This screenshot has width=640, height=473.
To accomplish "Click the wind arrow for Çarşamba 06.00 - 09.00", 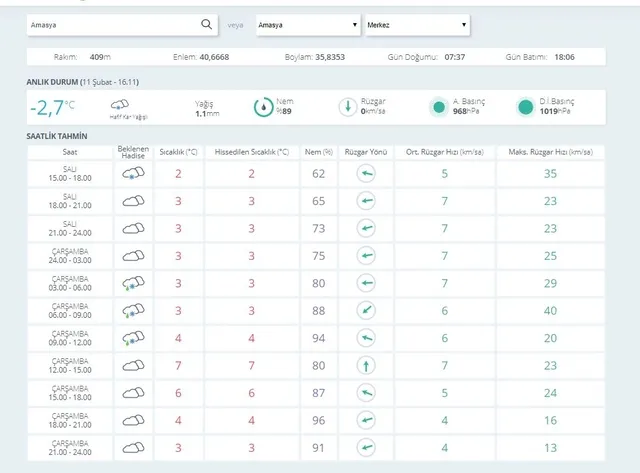I will 367,311.
